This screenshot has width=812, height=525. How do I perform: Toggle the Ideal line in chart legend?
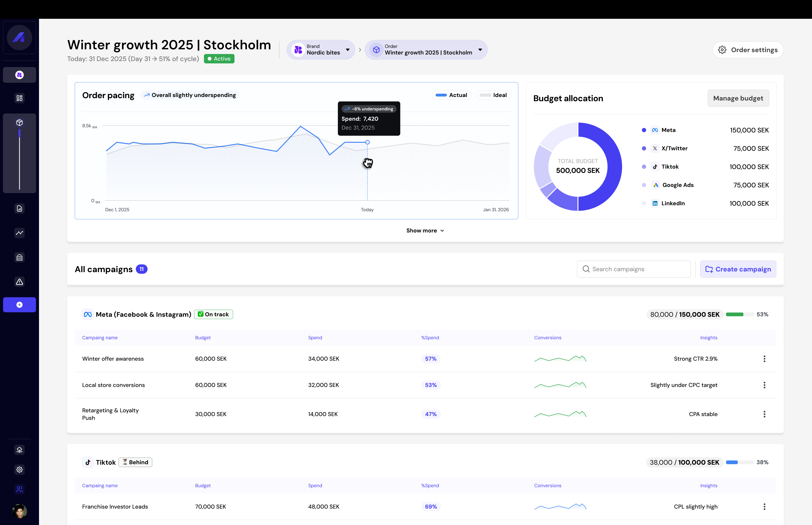point(493,95)
